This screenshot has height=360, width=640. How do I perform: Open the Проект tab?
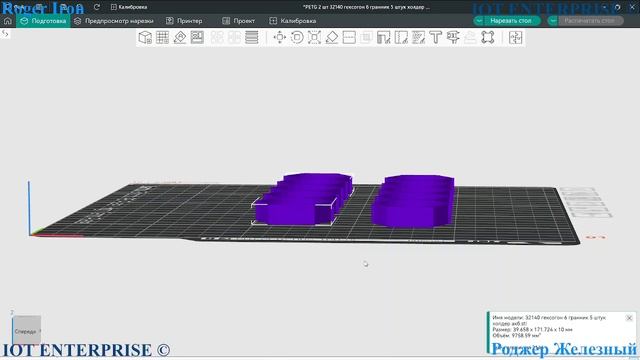point(238,21)
